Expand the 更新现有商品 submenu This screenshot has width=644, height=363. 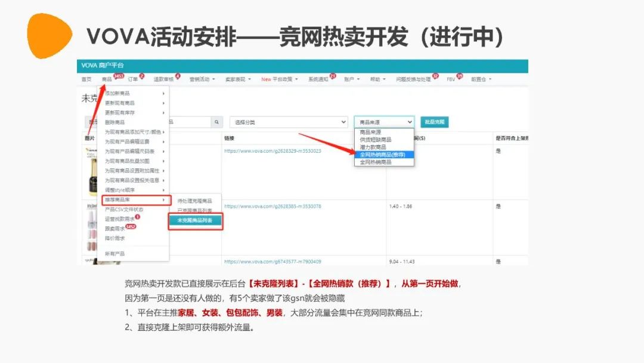[x=134, y=103]
